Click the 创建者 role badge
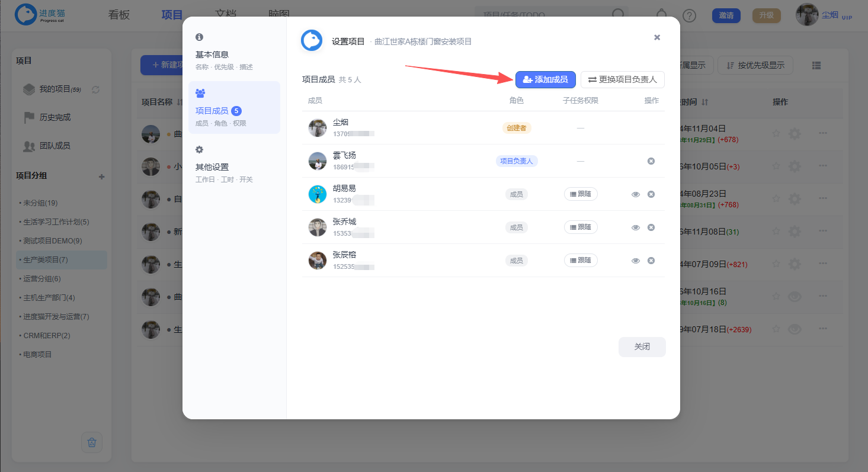The height and width of the screenshot is (472, 868). point(517,128)
